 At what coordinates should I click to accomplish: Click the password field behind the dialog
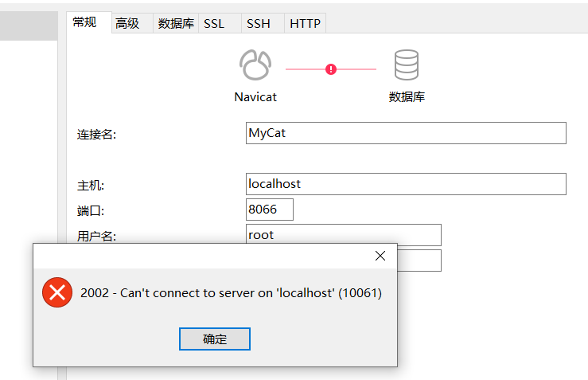point(419,261)
